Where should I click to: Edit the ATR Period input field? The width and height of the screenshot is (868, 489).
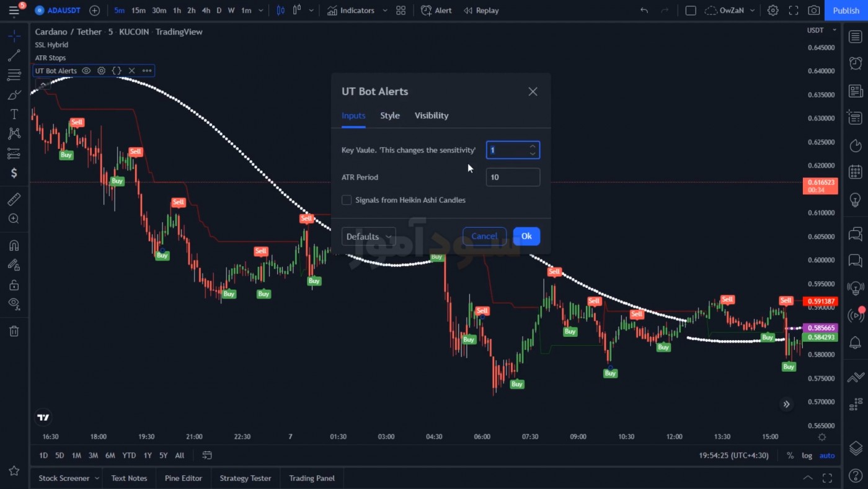tap(513, 177)
